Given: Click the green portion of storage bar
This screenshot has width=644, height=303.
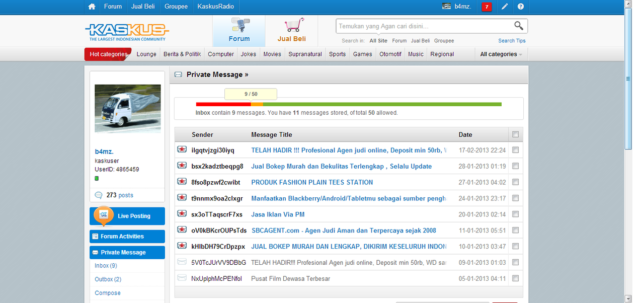Looking at the screenshot, I should coord(382,104).
